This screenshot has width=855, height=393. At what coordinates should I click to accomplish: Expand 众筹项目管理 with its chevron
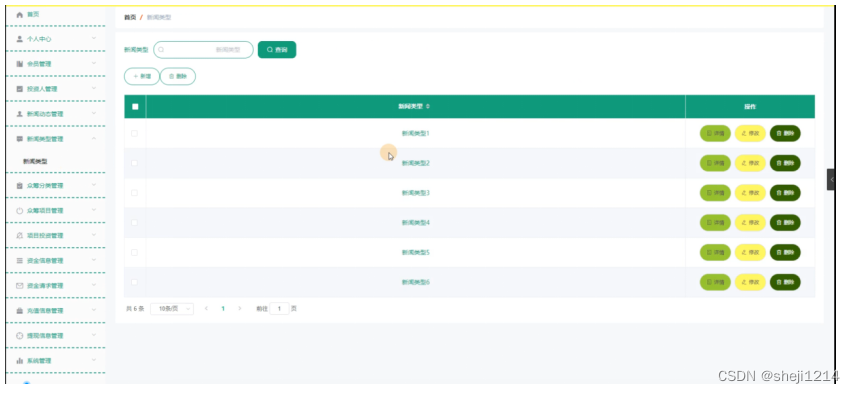tap(94, 210)
